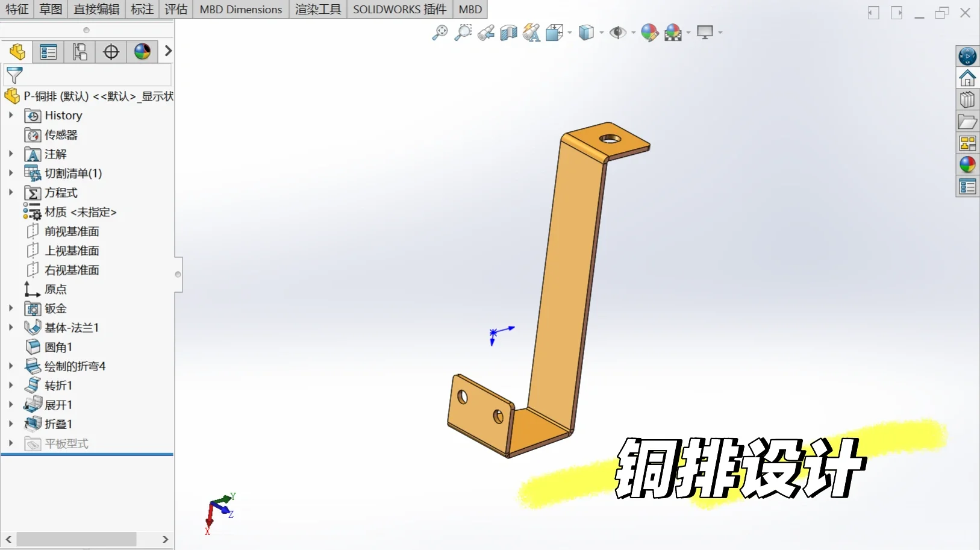
Task: Open the SOLIDWORKS Resources task pane icon
Action: coord(967,57)
